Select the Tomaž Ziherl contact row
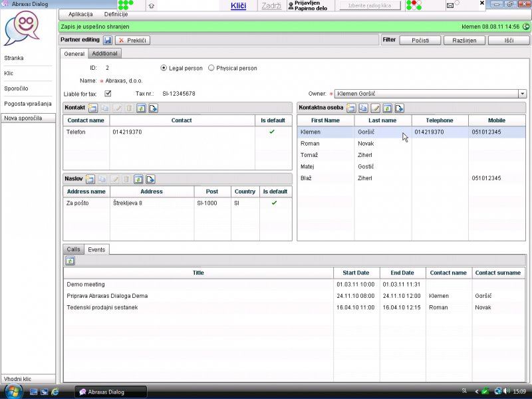This screenshot has height=399, width=532. click(412, 155)
